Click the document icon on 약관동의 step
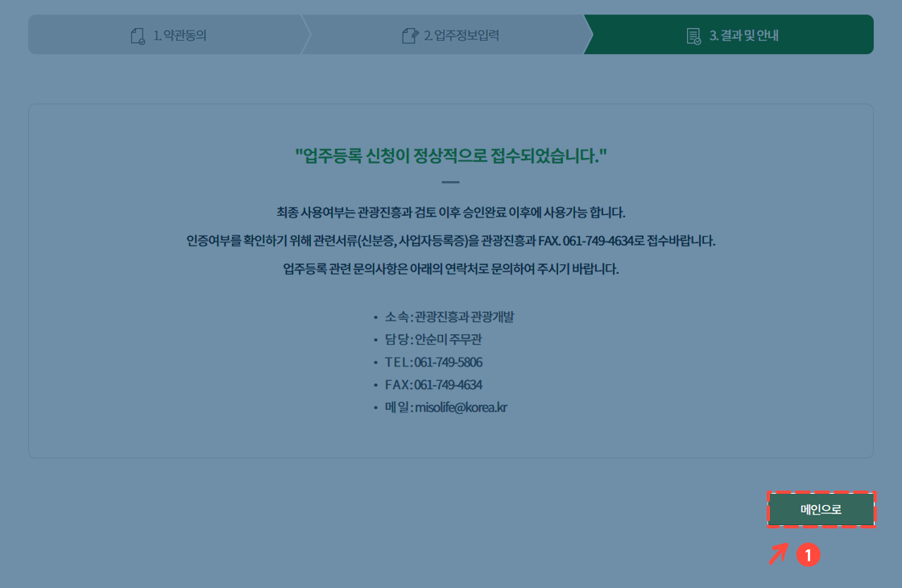 (x=136, y=34)
